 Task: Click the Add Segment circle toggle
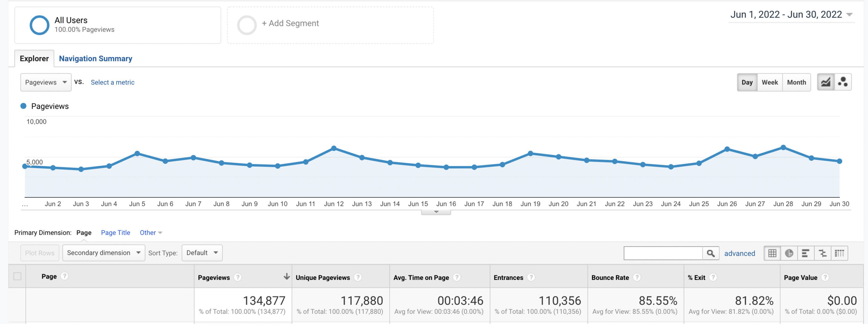pyautogui.click(x=246, y=25)
